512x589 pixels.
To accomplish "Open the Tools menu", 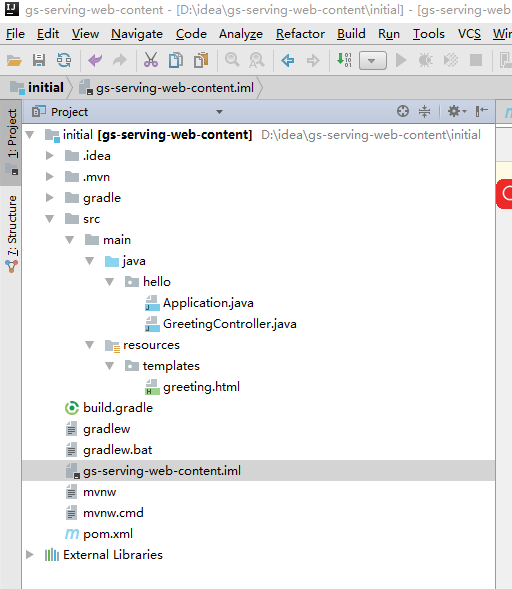I will pyautogui.click(x=429, y=34).
